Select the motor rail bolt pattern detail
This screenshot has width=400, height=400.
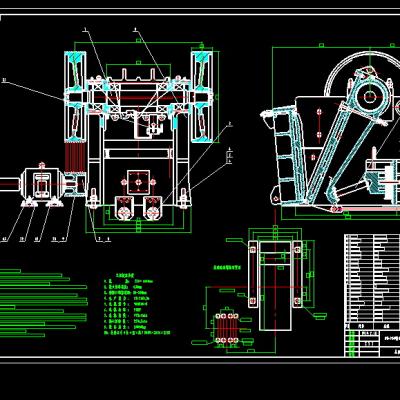[x=227, y=328]
